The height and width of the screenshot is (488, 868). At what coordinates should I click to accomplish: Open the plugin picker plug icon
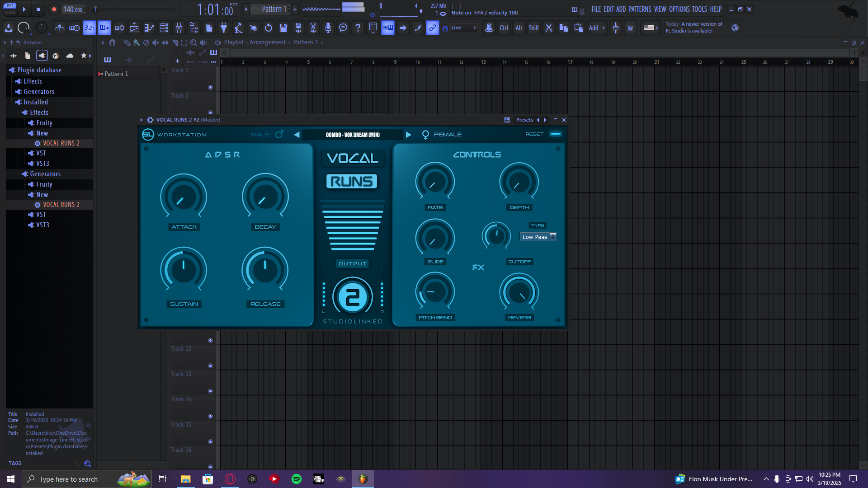pos(224,28)
